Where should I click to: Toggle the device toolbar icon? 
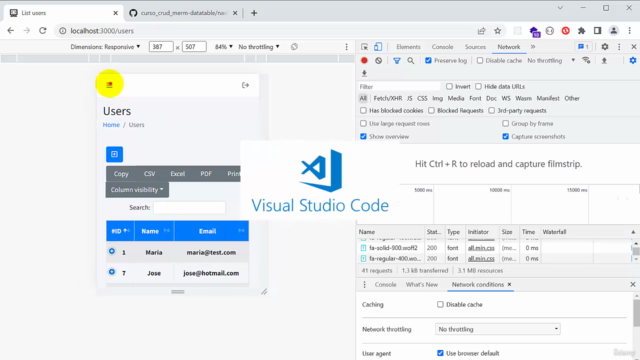(378, 47)
